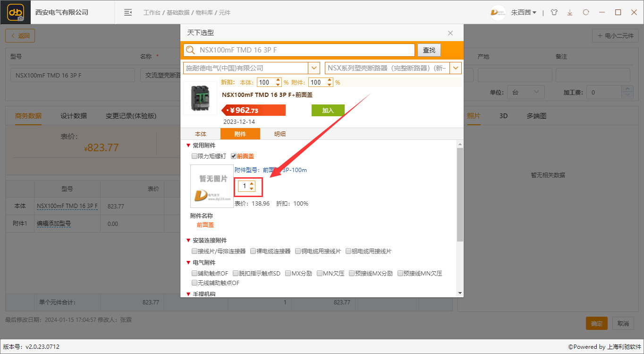Select the 附件 tab in dialog
Image resolution: width=644 pixels, height=354 pixels.
point(240,134)
